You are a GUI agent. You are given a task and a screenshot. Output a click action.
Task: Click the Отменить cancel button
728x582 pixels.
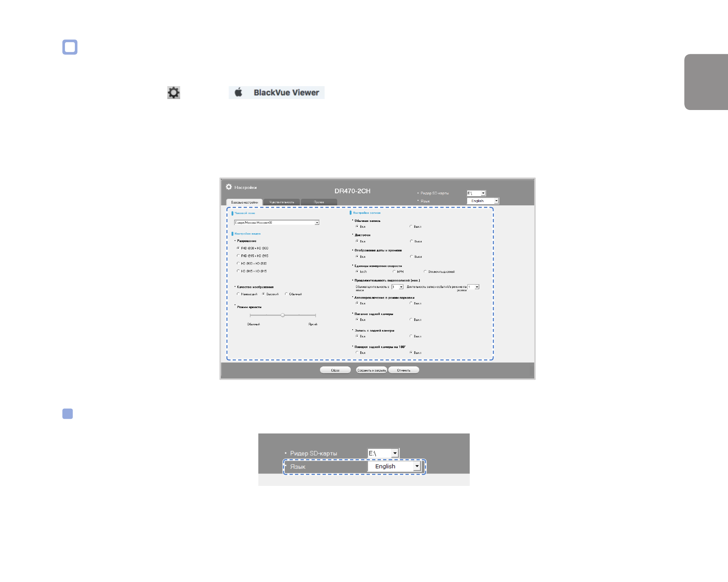[x=404, y=370]
